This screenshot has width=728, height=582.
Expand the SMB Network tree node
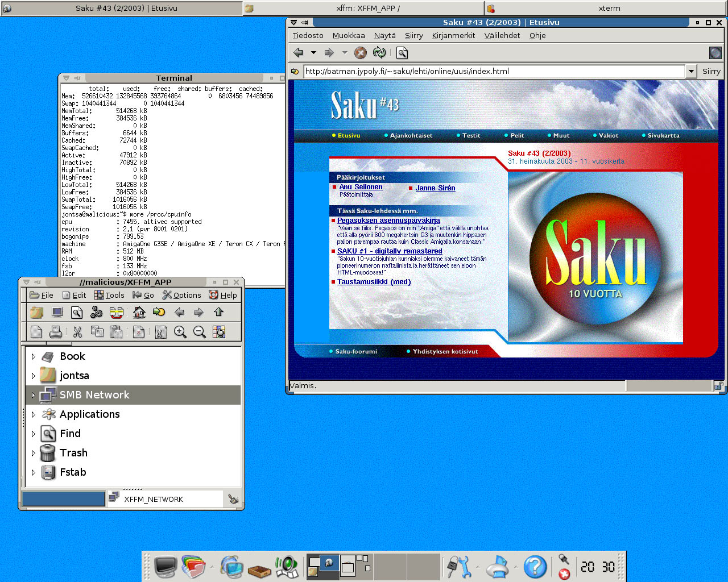click(x=34, y=395)
